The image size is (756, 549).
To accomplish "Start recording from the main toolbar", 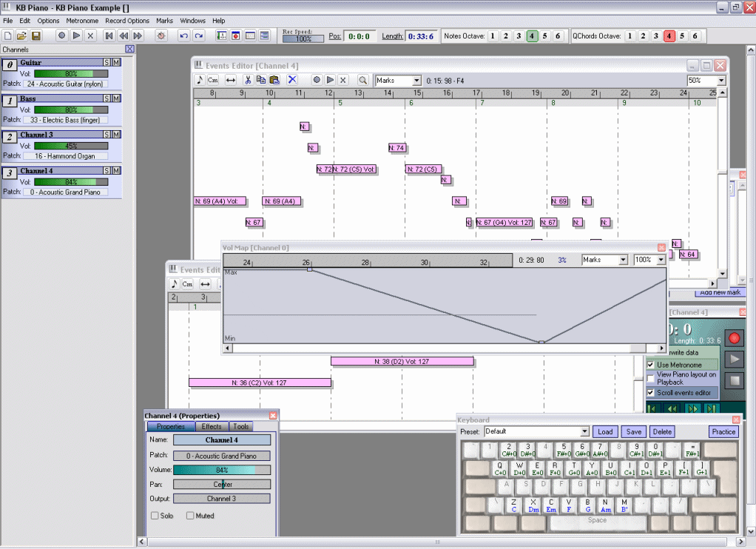I will click(x=61, y=36).
